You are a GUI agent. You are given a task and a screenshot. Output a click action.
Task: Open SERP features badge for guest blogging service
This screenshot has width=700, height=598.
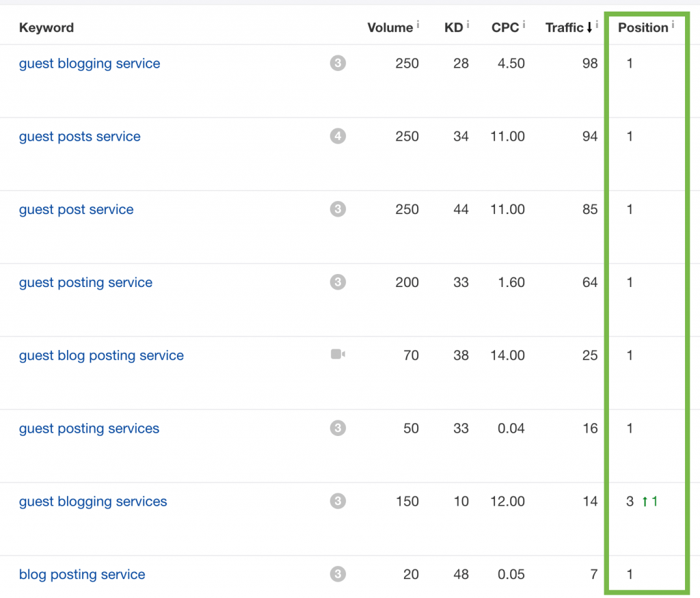(338, 63)
